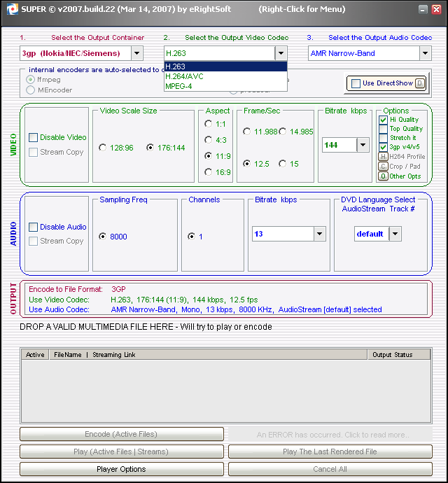Click Play The Last Rendered File
Viewport: 448px width, 483px height.
[x=330, y=451]
